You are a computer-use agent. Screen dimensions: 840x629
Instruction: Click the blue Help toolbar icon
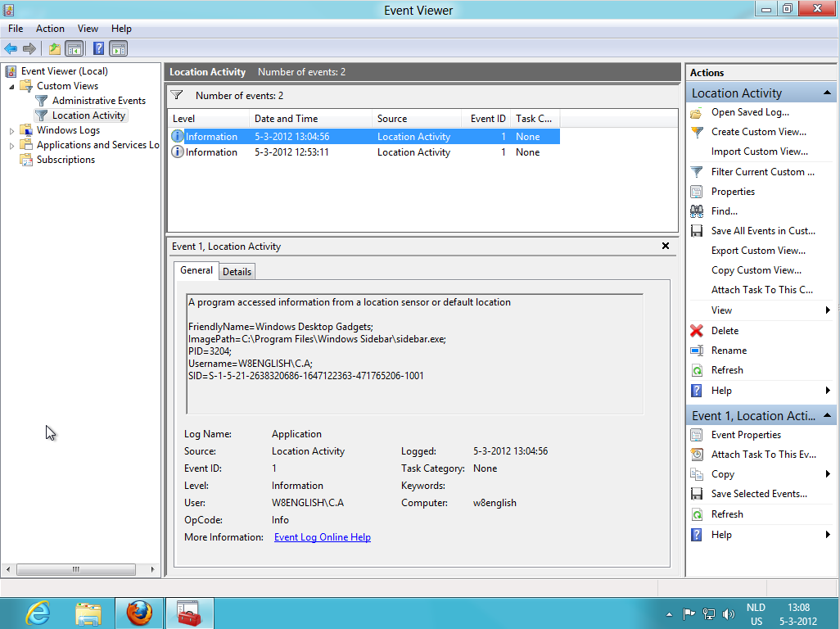coord(98,49)
